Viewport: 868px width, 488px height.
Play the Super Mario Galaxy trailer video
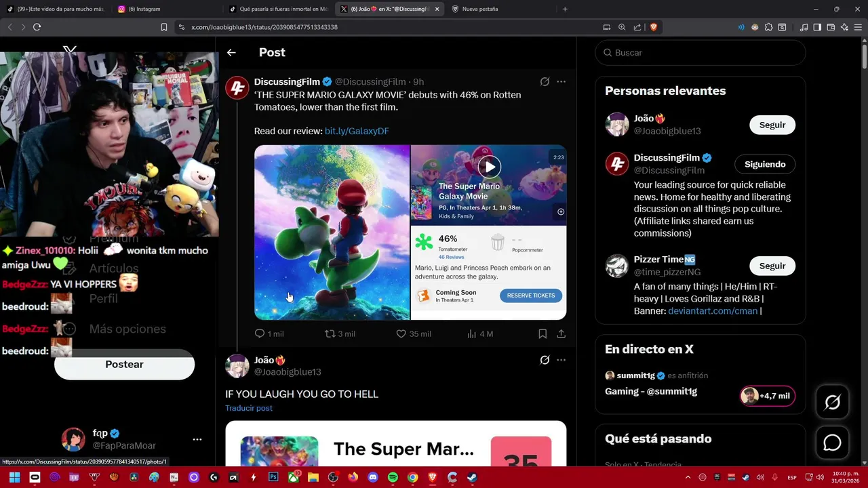489,167
